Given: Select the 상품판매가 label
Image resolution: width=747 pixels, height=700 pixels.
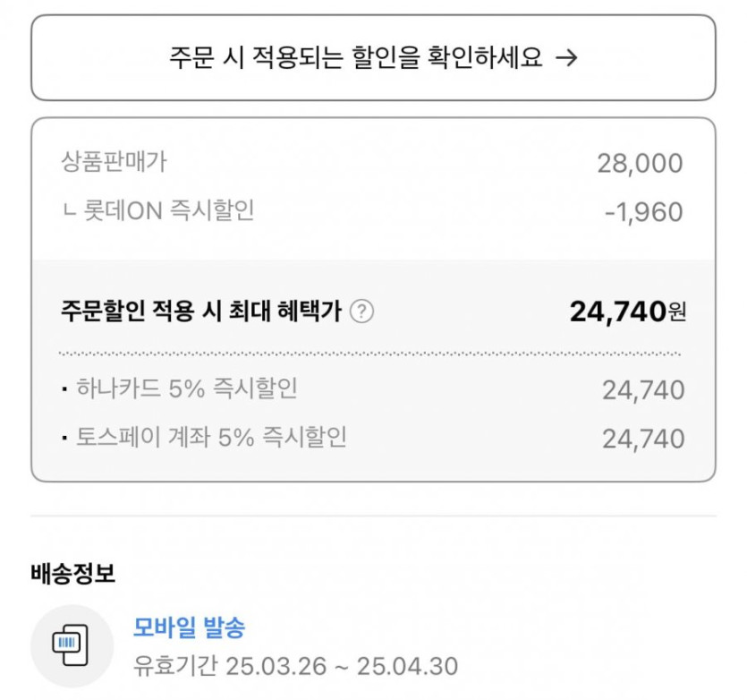Looking at the screenshot, I should pyautogui.click(x=114, y=162).
